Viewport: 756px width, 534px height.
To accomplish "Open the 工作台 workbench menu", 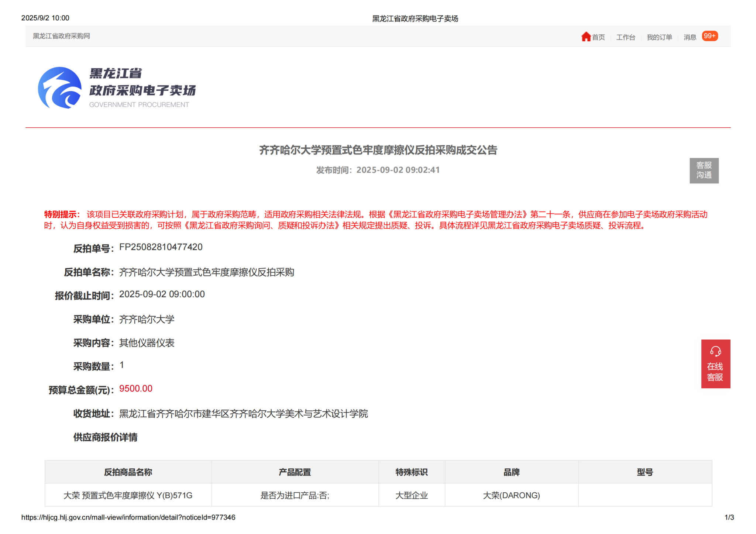I will 626,37.
